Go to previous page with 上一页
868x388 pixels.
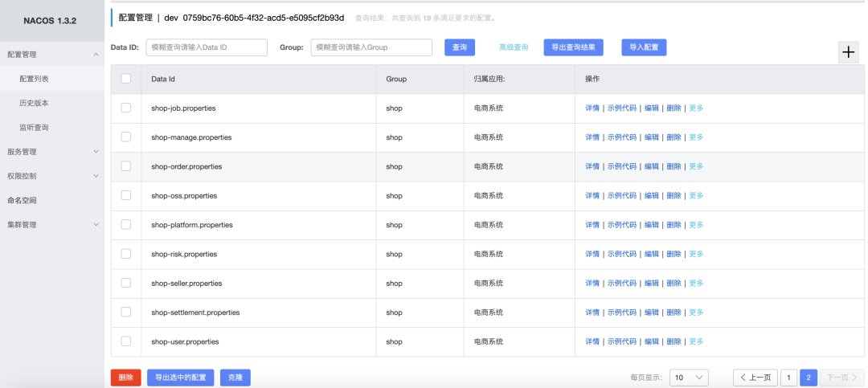(x=755, y=378)
